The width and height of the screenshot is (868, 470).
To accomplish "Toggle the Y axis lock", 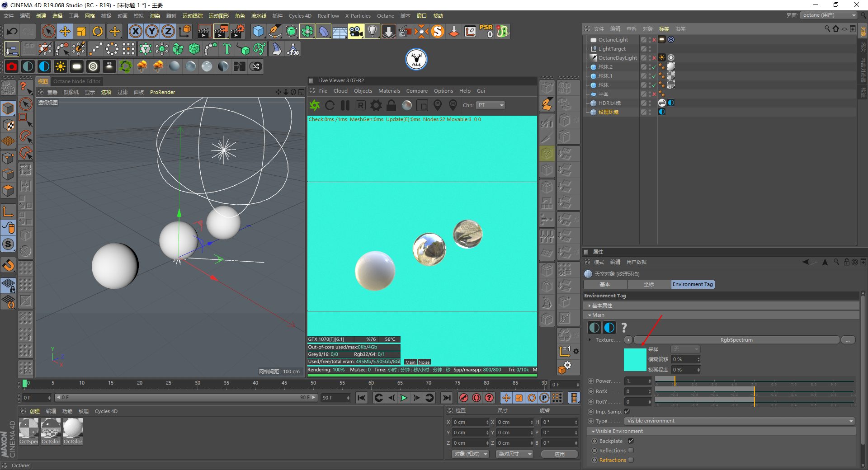I will (152, 31).
